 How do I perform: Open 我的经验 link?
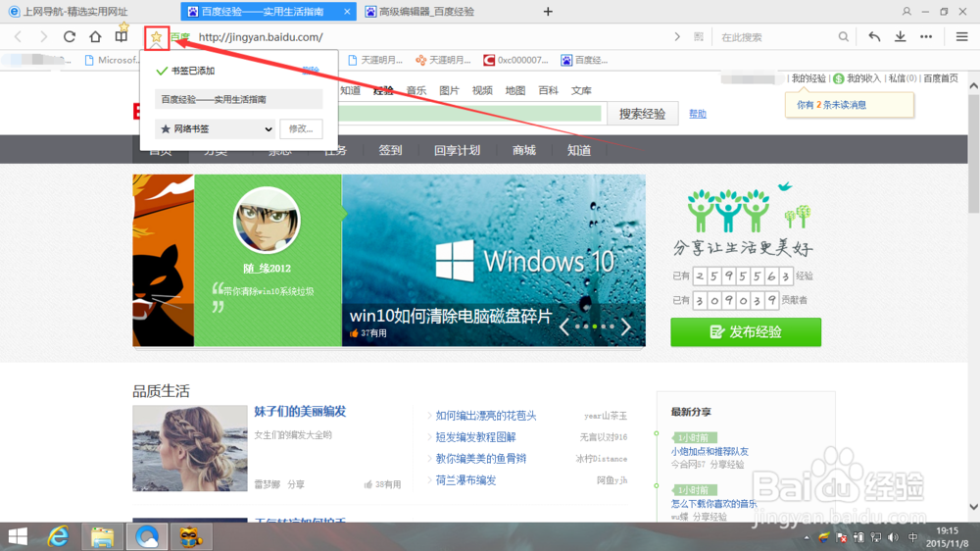coord(808,78)
